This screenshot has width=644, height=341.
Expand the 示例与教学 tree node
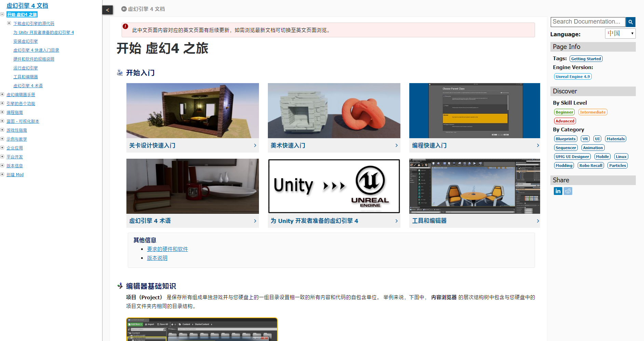(x=2, y=139)
